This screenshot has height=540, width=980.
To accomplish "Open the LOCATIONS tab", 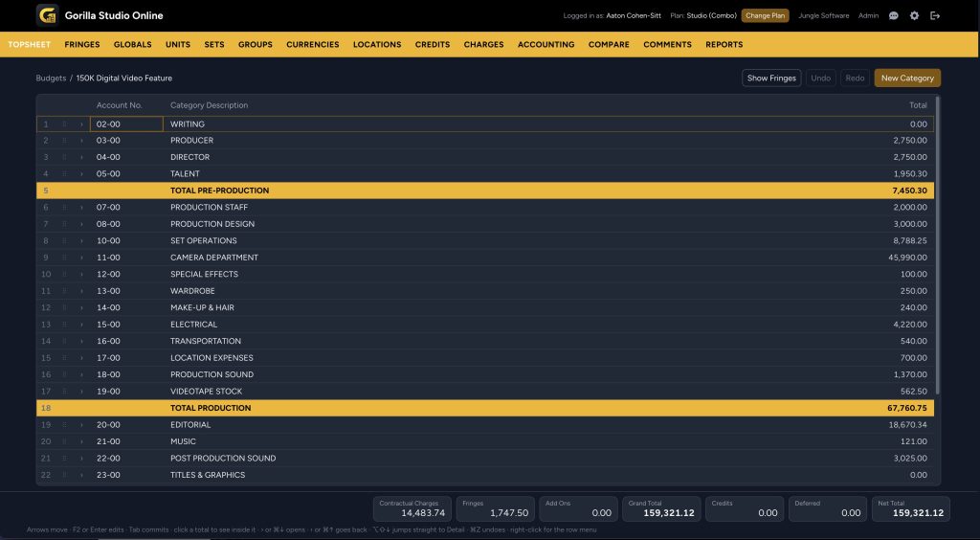I will (x=377, y=44).
